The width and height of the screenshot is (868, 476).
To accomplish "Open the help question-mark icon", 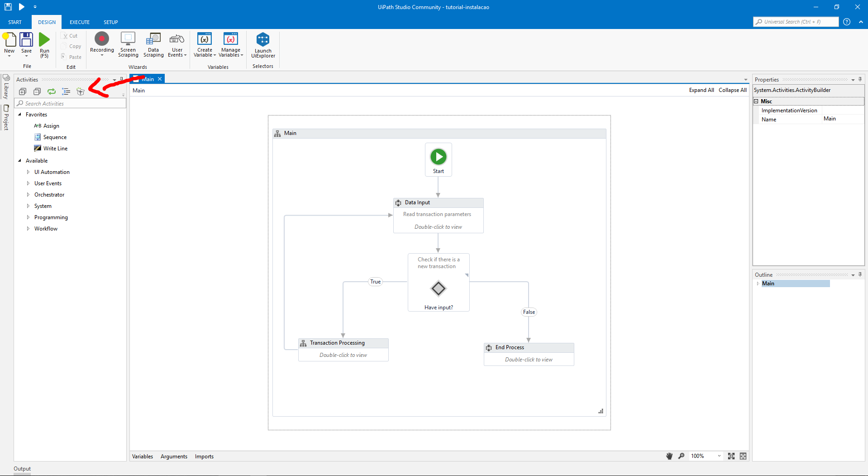I will (x=847, y=22).
